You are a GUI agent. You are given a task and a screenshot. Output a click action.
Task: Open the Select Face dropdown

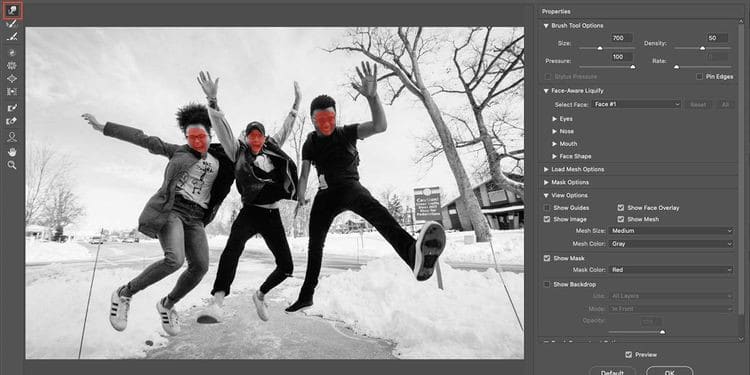636,104
